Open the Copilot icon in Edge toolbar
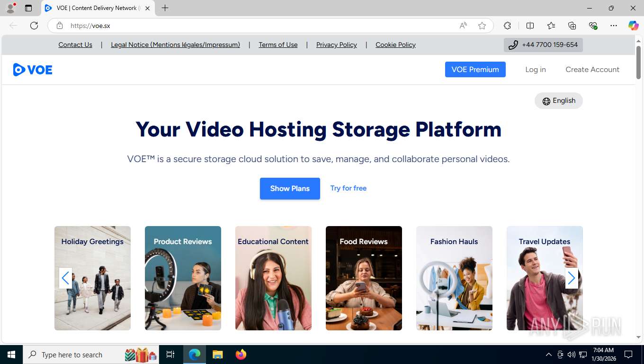This screenshot has height=364, width=644. click(x=633, y=26)
